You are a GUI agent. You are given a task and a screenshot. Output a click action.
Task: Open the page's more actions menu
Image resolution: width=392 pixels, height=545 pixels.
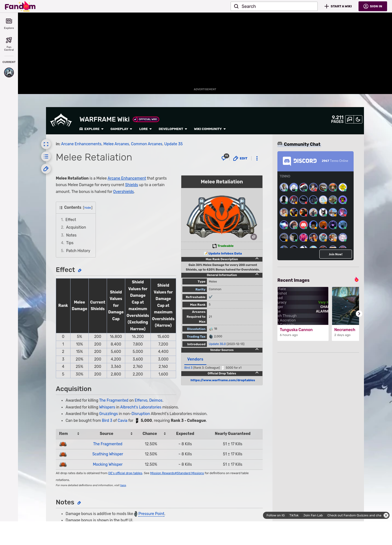point(257,158)
